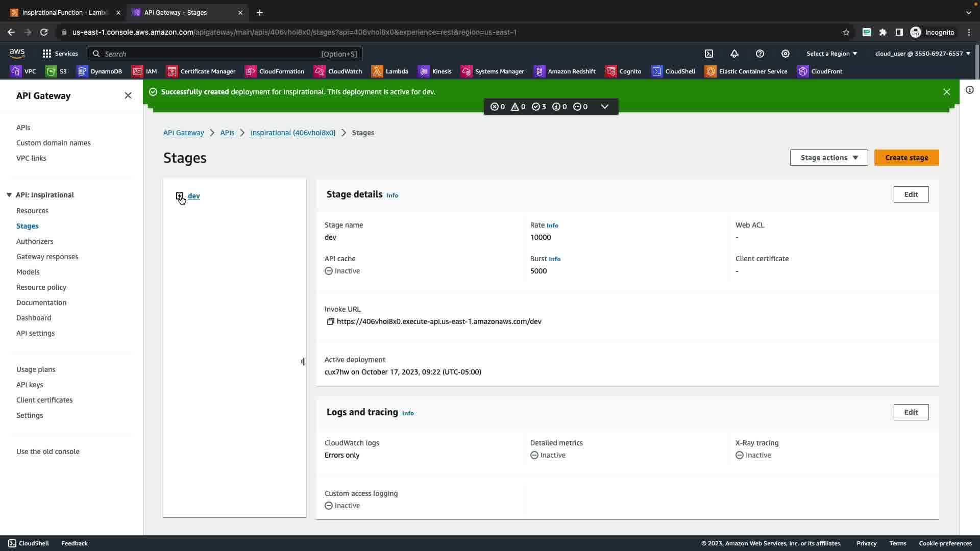Collapse the API: Inspirational sidebar section
The height and width of the screenshot is (551, 980).
[9, 195]
